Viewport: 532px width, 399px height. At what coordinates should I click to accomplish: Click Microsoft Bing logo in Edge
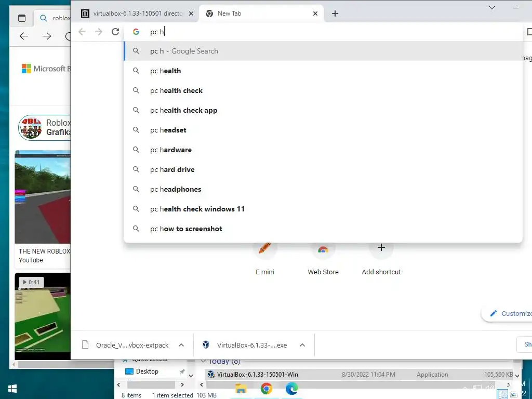coord(46,69)
